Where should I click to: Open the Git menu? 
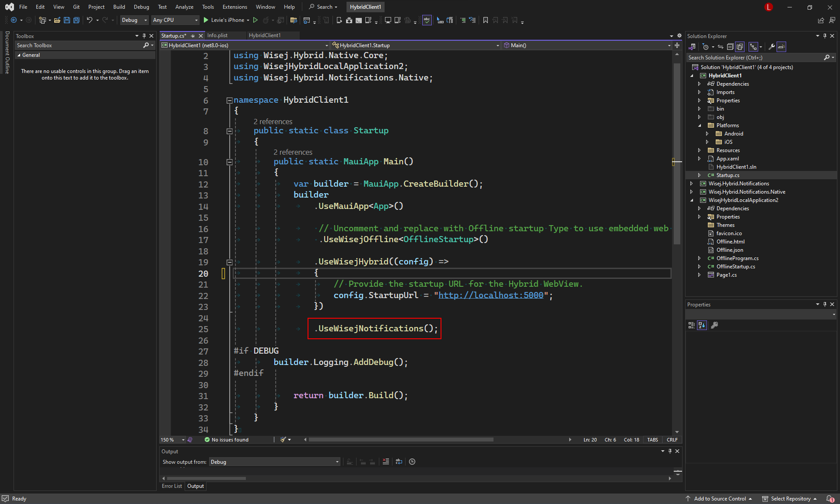click(x=76, y=7)
